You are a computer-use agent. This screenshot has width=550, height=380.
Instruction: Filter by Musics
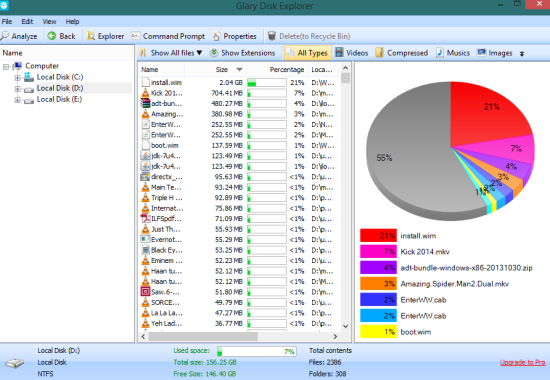[x=453, y=53]
